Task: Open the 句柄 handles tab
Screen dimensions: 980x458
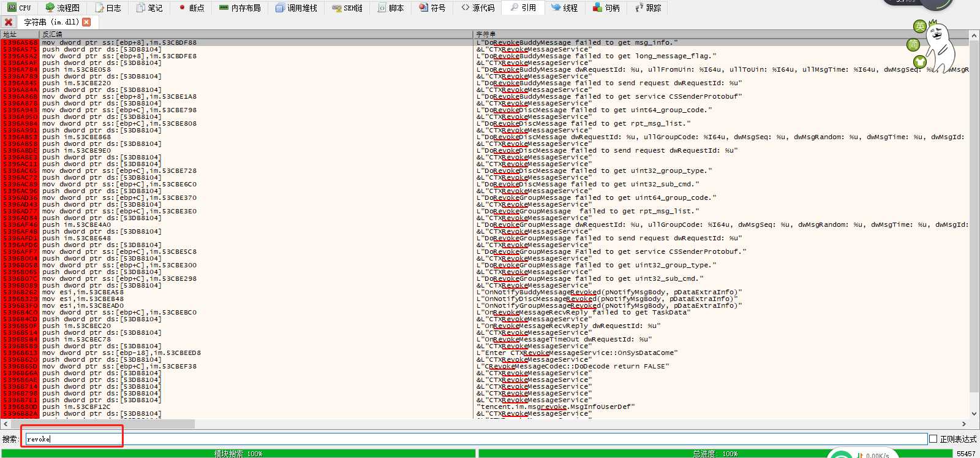Action: tap(606, 8)
